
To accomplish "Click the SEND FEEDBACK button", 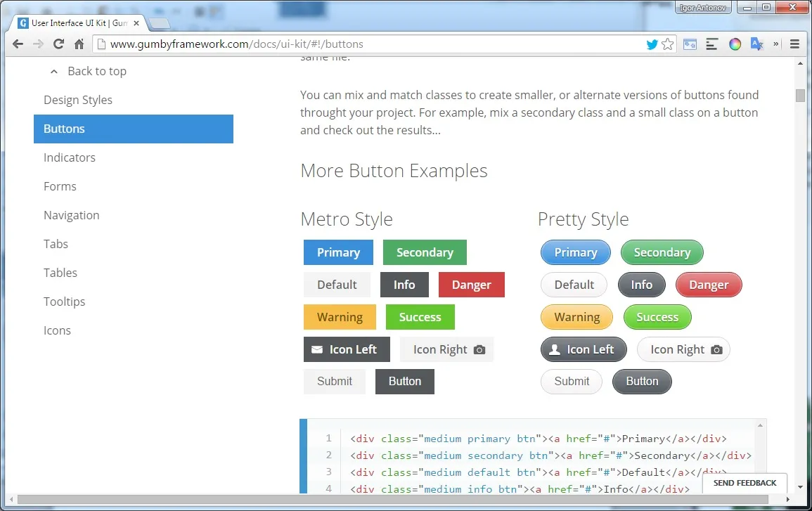I will click(745, 483).
